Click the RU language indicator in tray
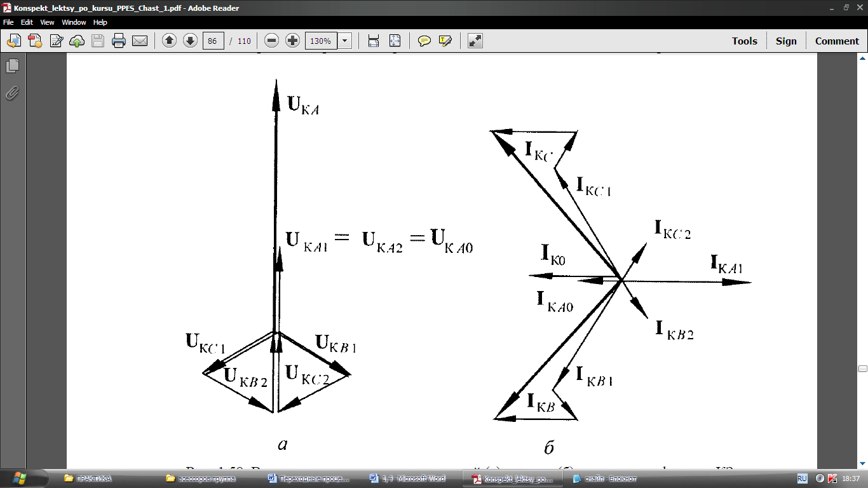The height and width of the screenshot is (488, 868). coord(802,478)
